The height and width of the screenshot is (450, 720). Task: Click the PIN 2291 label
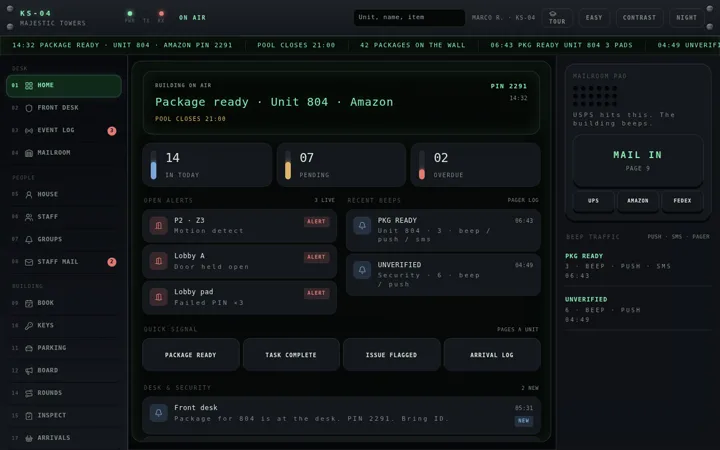509,86
